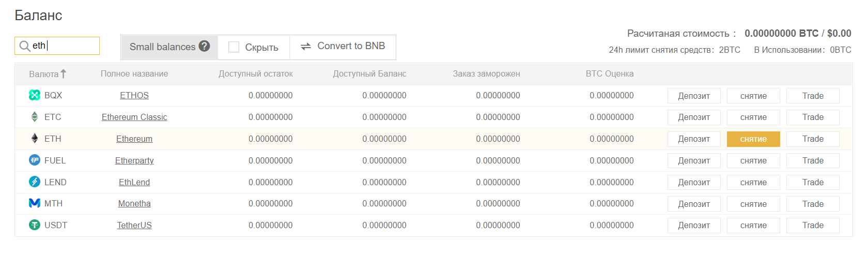Click Trade for LEND
This screenshot has width=868, height=269.
tap(813, 183)
